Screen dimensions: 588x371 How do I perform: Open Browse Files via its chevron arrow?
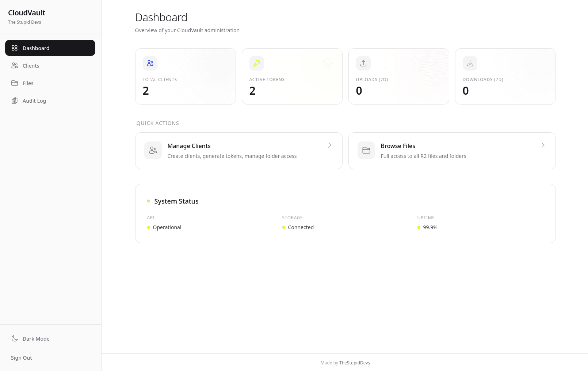pos(543,145)
